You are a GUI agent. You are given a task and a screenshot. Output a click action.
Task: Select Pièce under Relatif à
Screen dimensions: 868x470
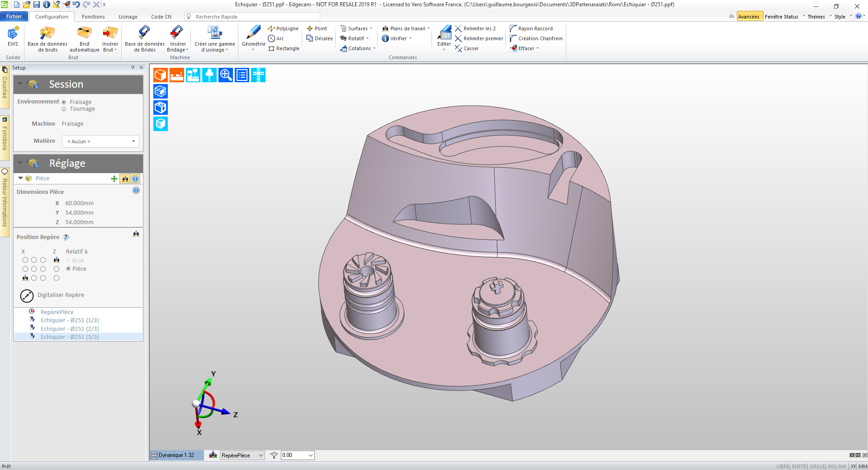tap(68, 269)
